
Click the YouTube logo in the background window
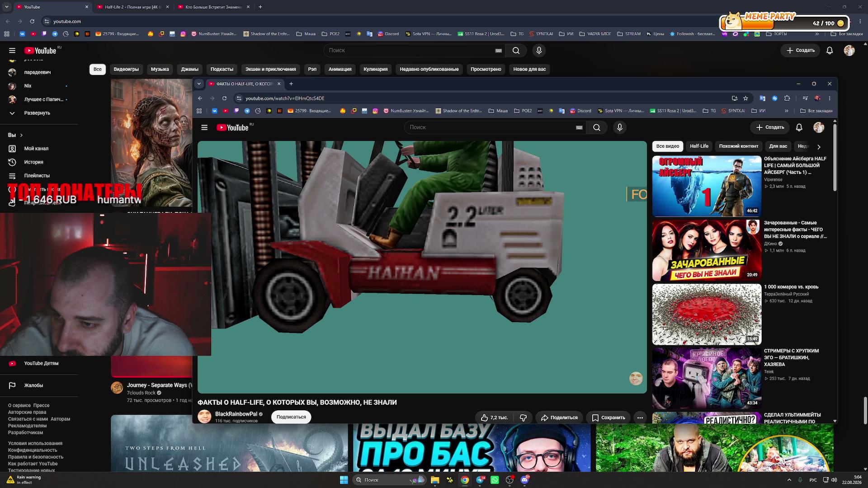(41, 51)
